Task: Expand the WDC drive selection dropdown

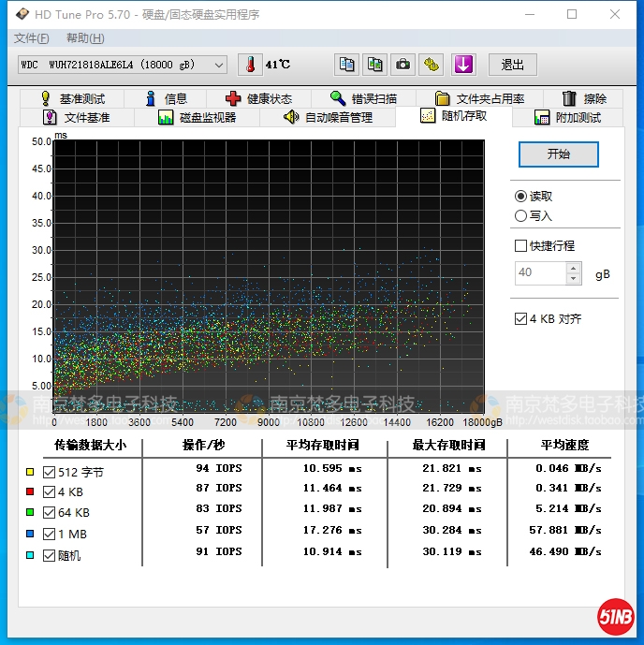Action: tap(219, 65)
